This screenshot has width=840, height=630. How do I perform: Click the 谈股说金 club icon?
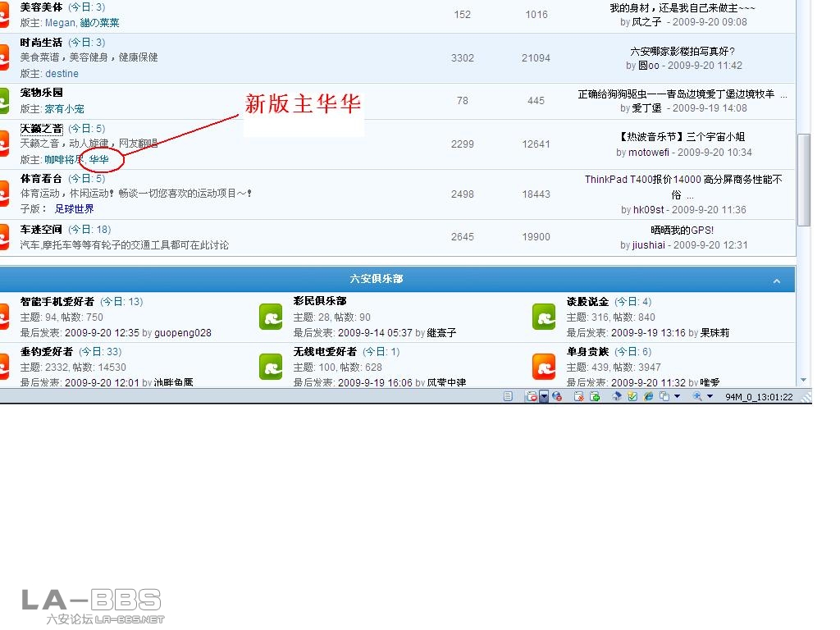(x=544, y=317)
